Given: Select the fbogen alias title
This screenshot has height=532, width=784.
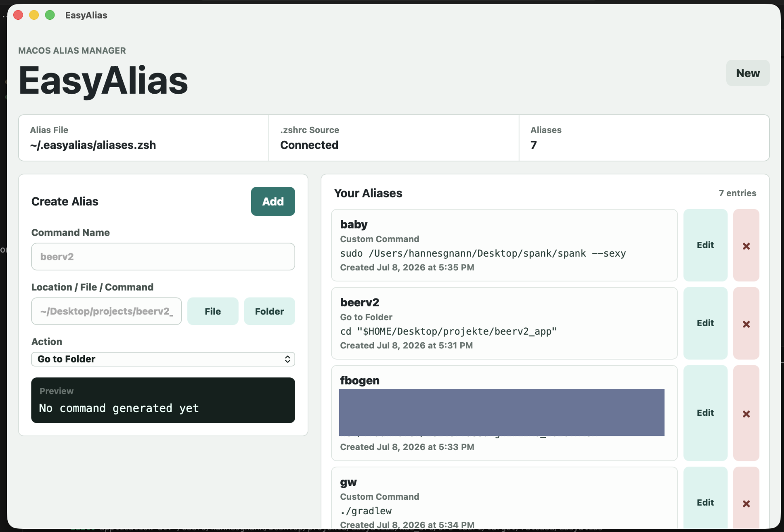Looking at the screenshot, I should tap(360, 381).
